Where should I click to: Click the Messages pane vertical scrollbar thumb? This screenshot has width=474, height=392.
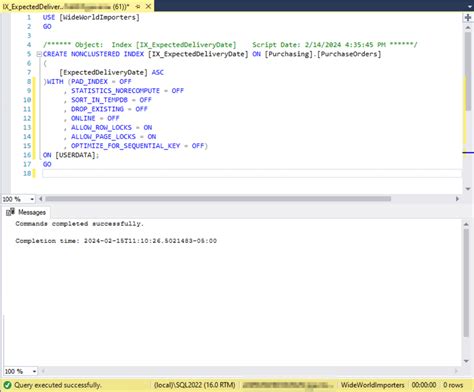pyautogui.click(x=466, y=283)
